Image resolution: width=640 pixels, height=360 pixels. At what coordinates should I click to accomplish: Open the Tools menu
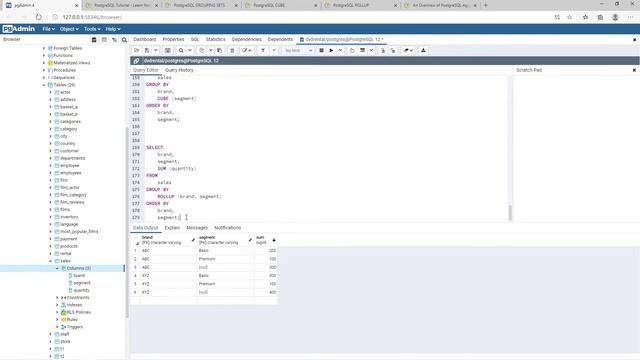tap(92, 29)
